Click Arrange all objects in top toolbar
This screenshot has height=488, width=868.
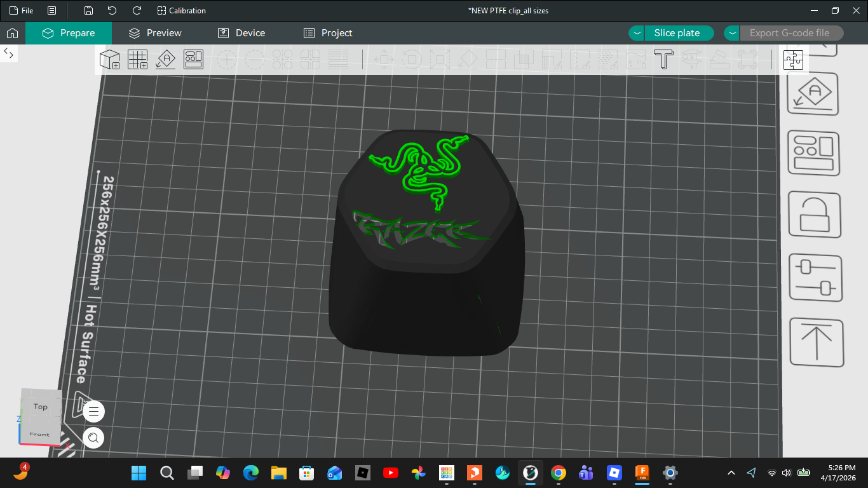[193, 60]
